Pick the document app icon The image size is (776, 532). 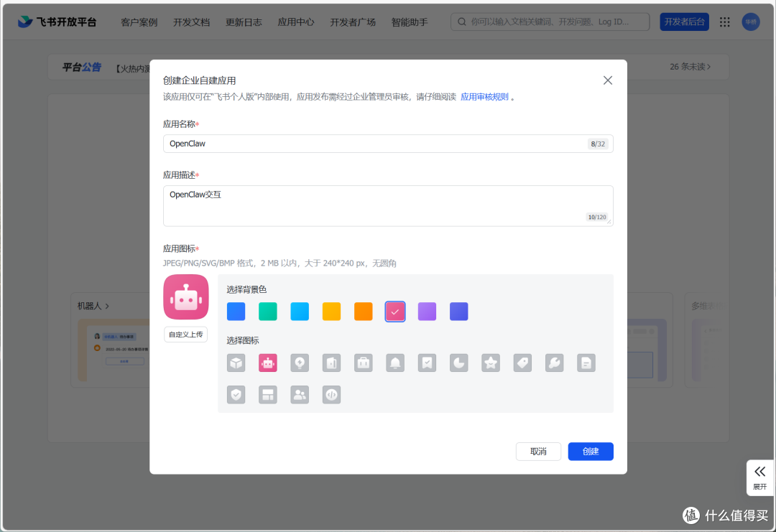tap(586, 363)
